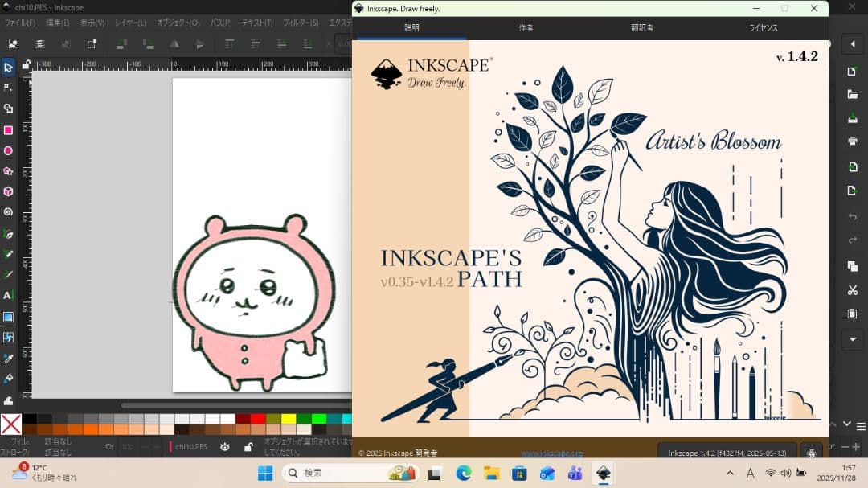Open the テキスト(T) menu
Image resolution: width=868 pixels, height=488 pixels.
257,23
